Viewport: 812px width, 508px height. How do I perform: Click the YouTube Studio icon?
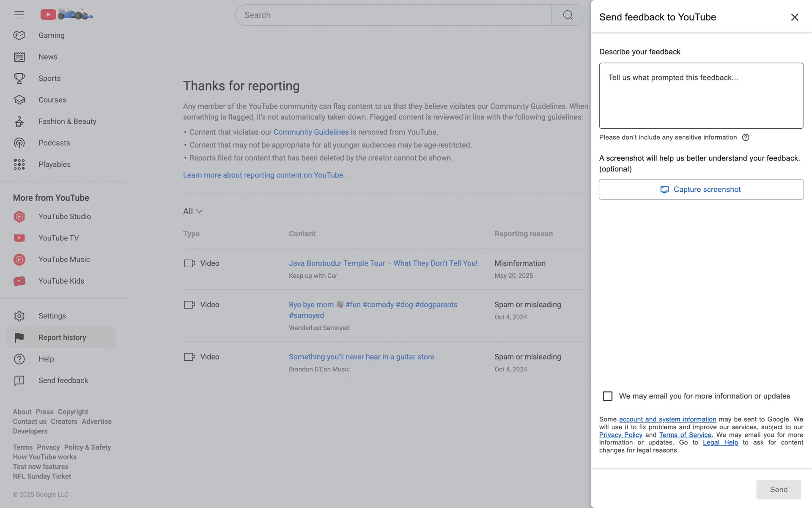19,217
